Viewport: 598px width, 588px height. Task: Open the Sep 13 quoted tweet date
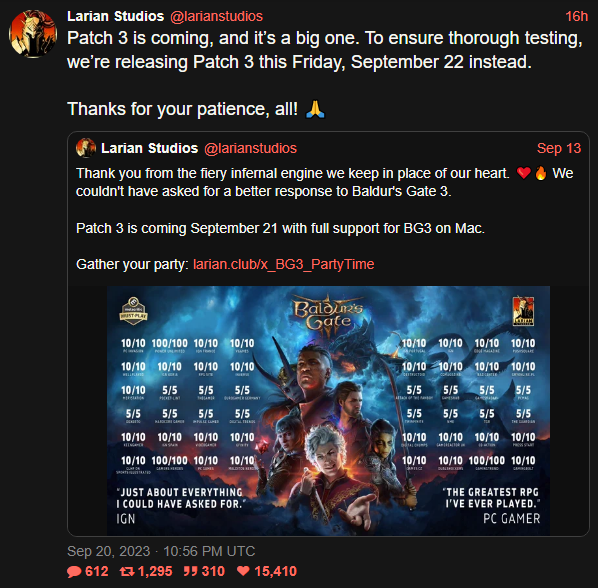point(559,148)
